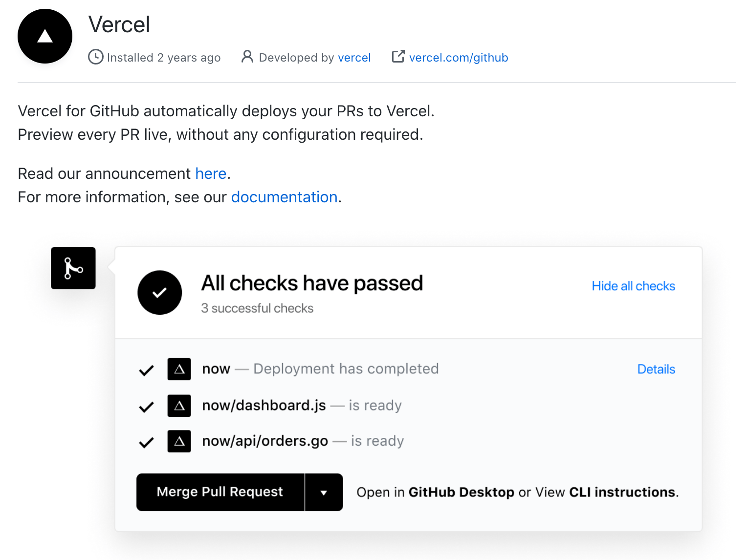Click the Vercel icon beside now deployment
Viewport: 747px width, 560px height.
click(x=179, y=369)
